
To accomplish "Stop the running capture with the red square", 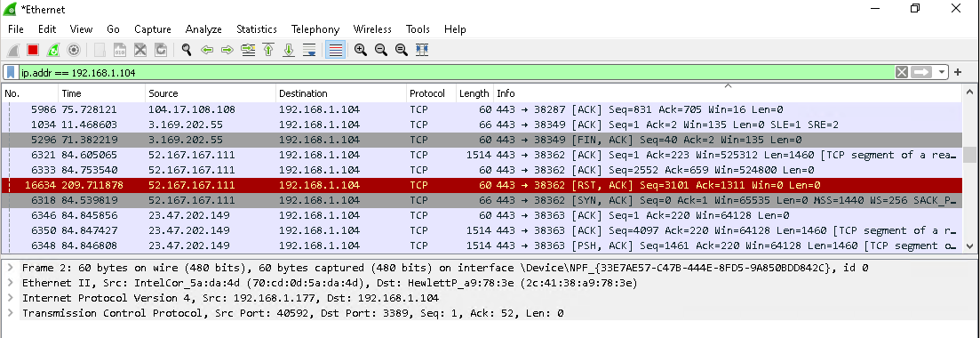I will 33,50.
